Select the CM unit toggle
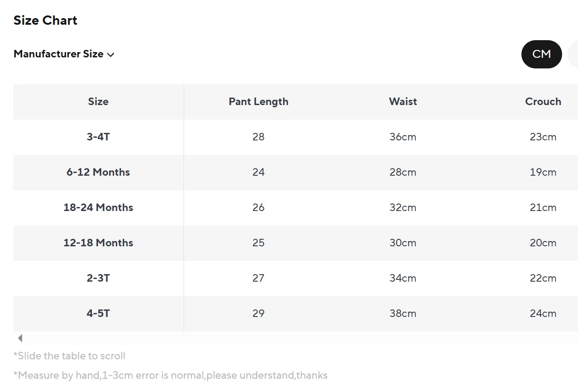578x392 pixels. point(541,54)
